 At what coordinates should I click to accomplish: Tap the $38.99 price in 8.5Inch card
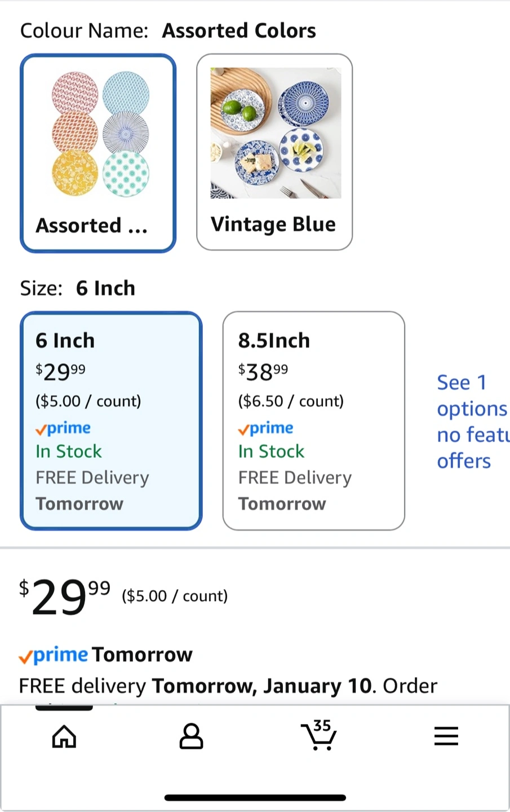(263, 372)
